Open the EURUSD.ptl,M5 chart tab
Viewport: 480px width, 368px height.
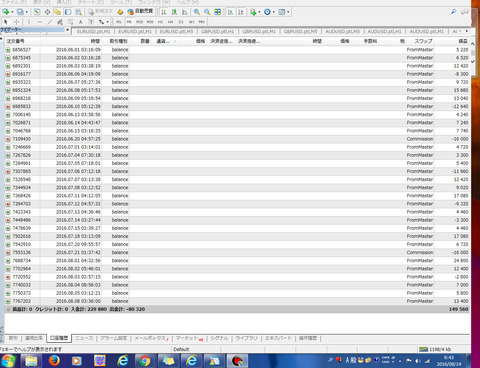click(x=176, y=31)
